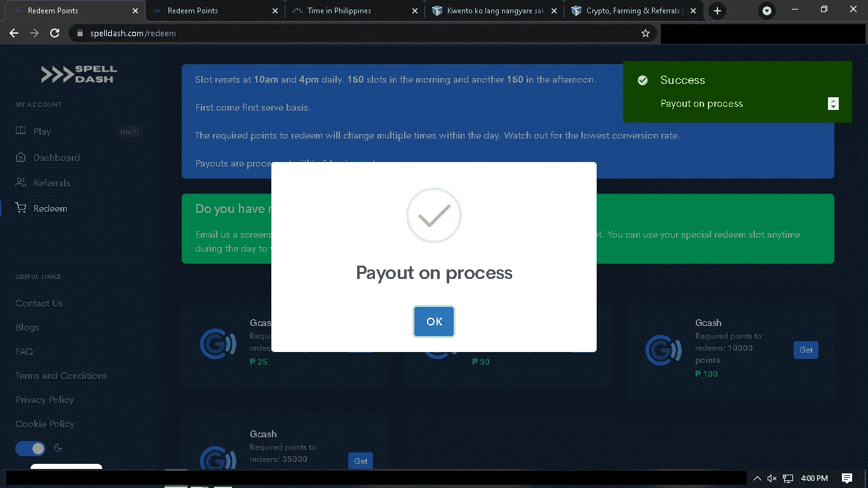Click the check icon in the Success notification
The image size is (868, 488).
pyautogui.click(x=642, y=80)
